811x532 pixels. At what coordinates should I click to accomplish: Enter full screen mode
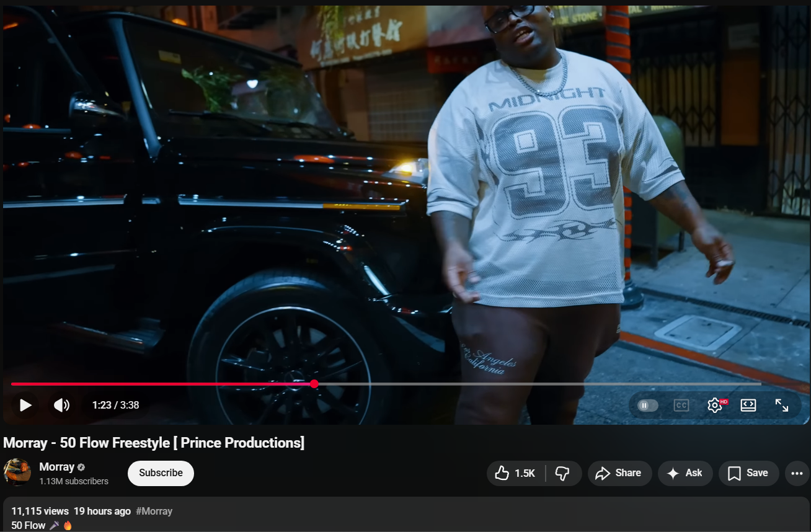point(782,406)
